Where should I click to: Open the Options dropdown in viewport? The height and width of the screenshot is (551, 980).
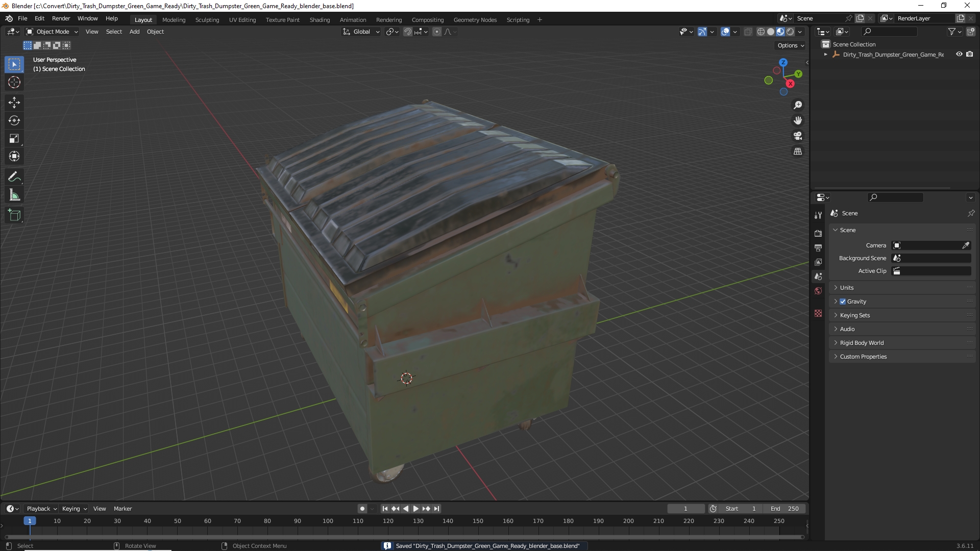click(790, 45)
